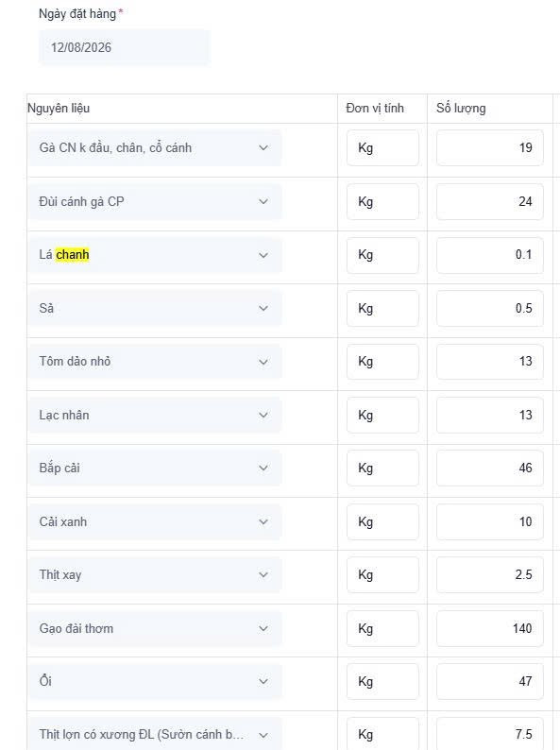Viewport: 560px width, 750px height.
Task: Open the Ngày đặt hàng date field
Action: click(x=125, y=47)
